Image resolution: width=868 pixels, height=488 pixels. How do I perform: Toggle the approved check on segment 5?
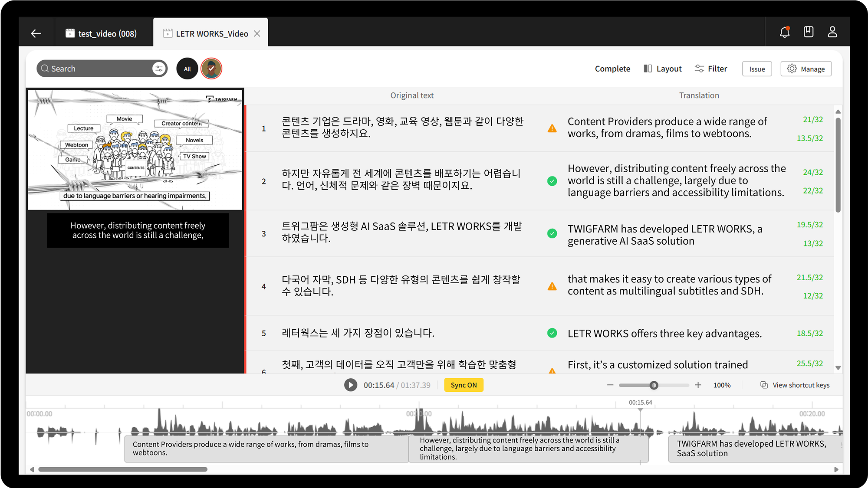point(552,334)
